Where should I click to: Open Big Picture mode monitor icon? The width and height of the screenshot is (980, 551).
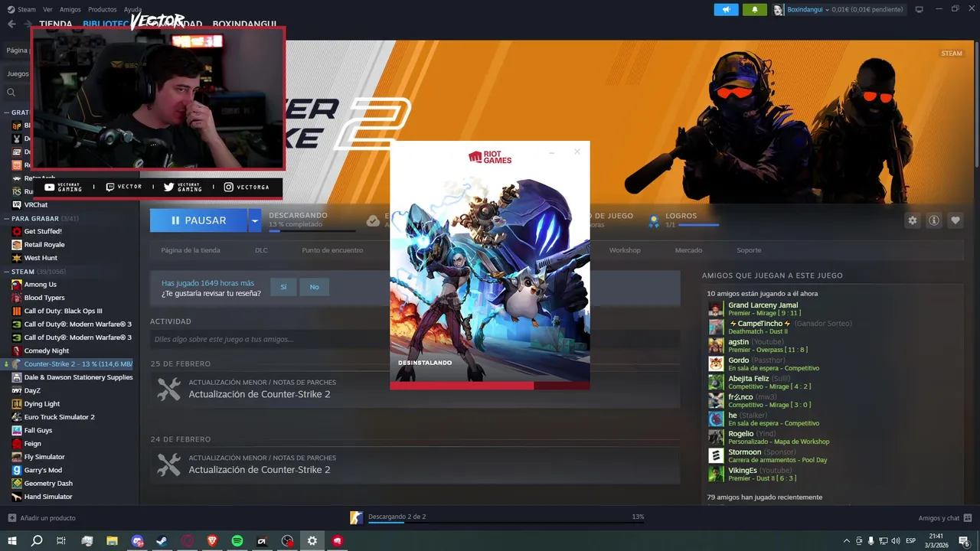[x=920, y=9]
